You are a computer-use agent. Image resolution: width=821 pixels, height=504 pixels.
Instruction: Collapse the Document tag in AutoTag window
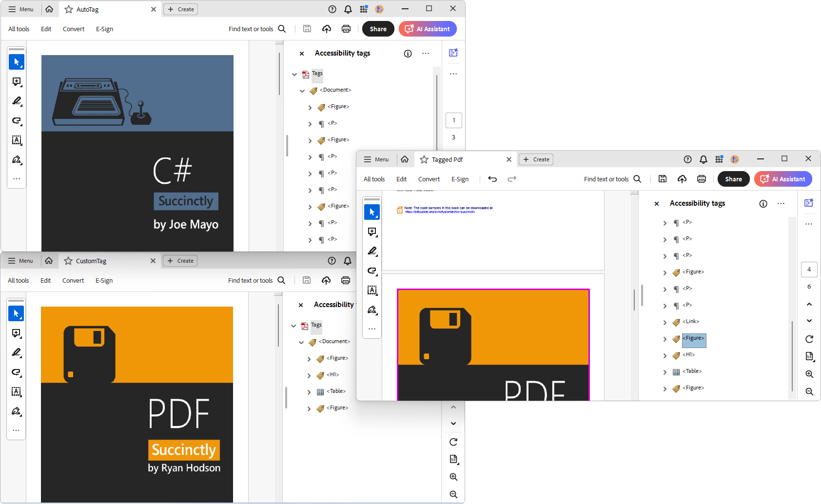tap(302, 91)
